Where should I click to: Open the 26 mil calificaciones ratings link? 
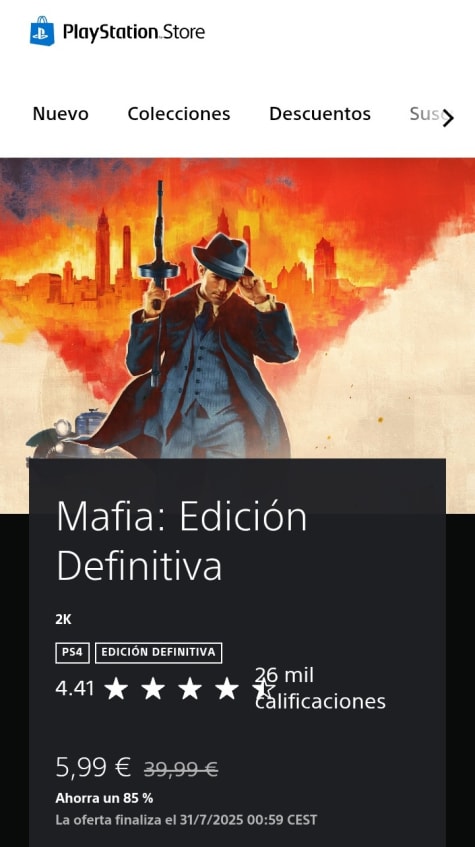[x=320, y=688]
